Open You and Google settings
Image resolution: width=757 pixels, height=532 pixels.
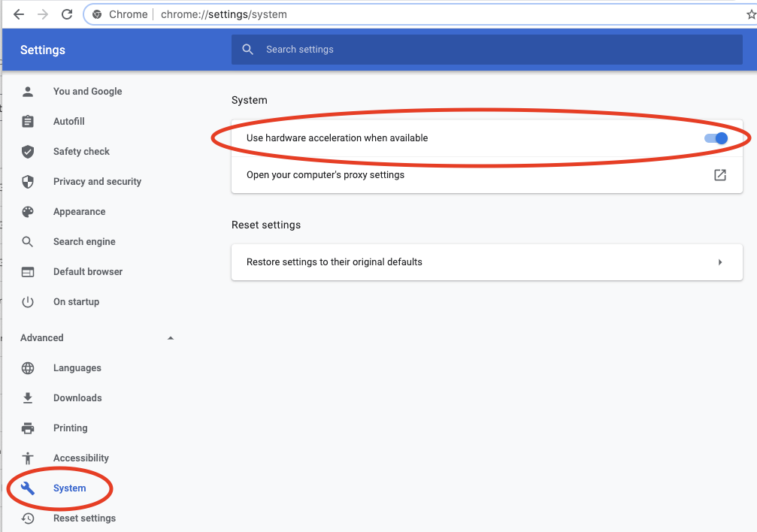click(x=87, y=91)
